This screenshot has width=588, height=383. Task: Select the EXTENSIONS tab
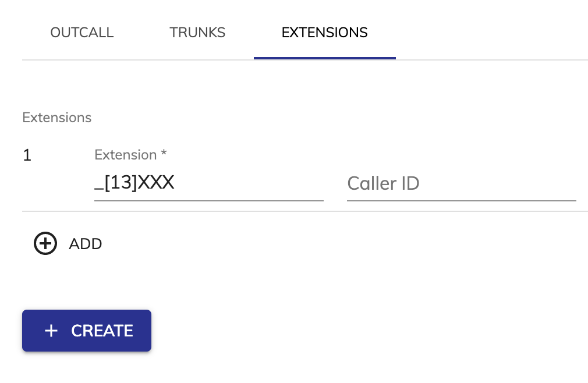point(325,33)
